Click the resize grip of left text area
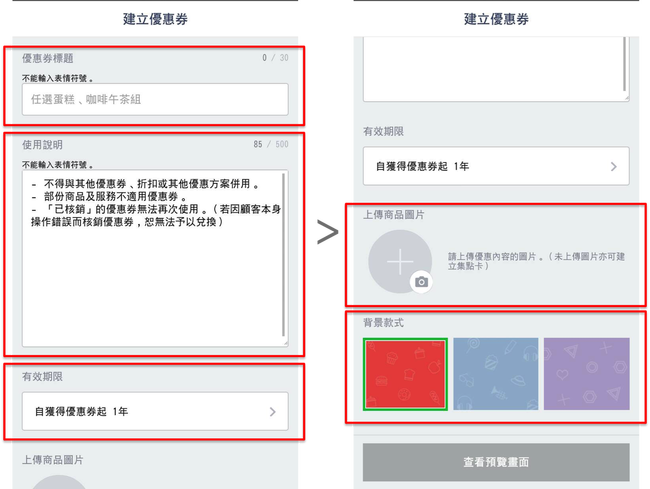The height and width of the screenshot is (489, 650). 286,344
